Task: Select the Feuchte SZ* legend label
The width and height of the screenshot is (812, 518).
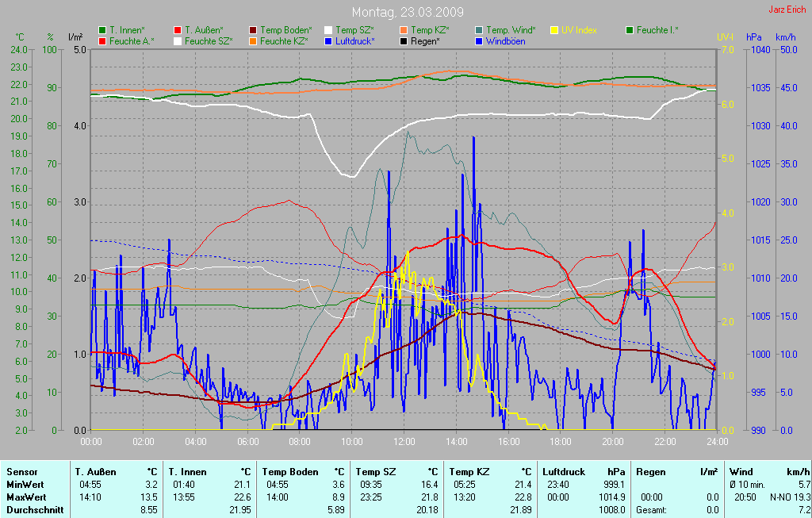Action: coord(209,41)
